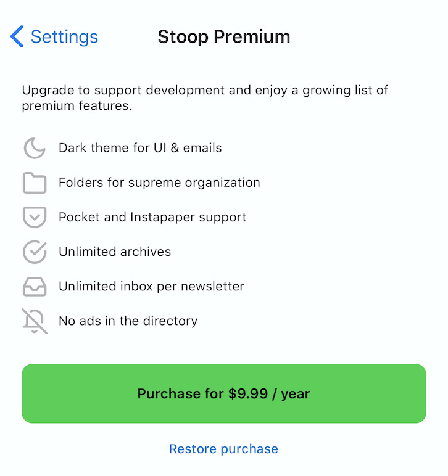Tap "Unlimited inbox per newsletter" text
The image size is (448, 476).
[152, 287]
